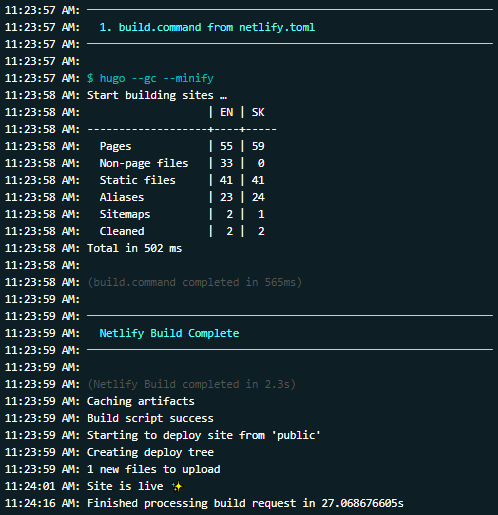The width and height of the screenshot is (498, 515).
Task: Click the dollar sign prompt before hugo
Action: [90, 78]
